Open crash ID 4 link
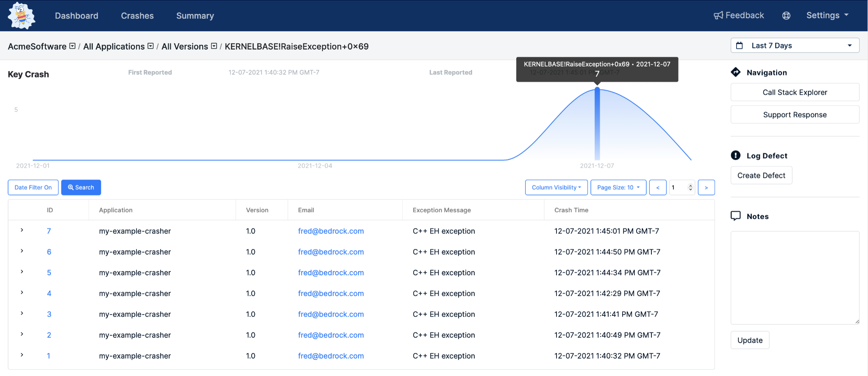 click(x=49, y=293)
